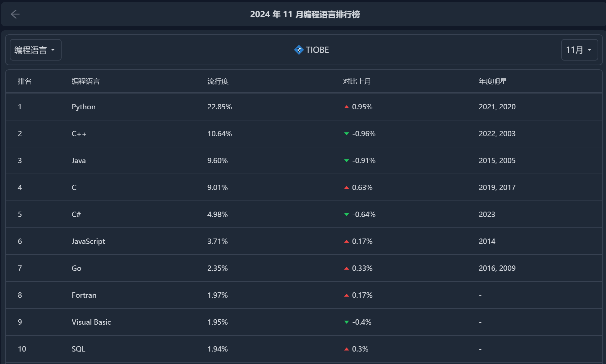606x364 pixels.
Task: Click the 排名 column header
Action: pos(25,81)
